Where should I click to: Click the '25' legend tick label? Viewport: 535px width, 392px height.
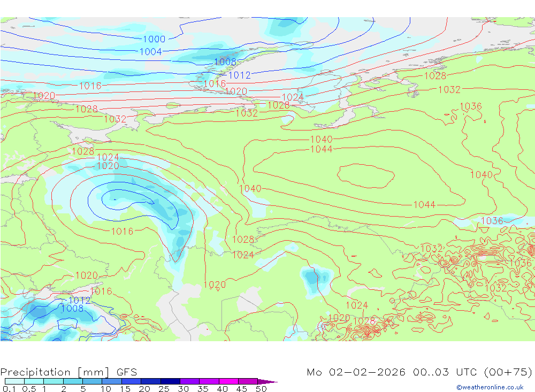(x=164, y=389)
